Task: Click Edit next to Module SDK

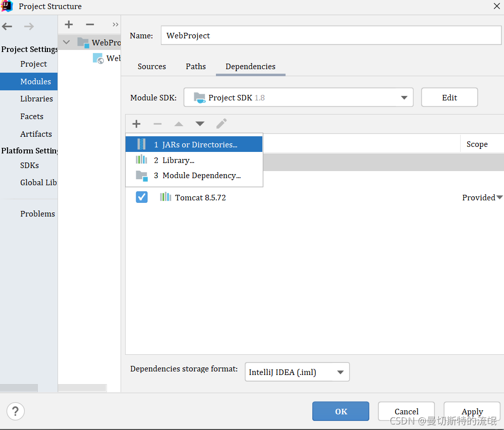Action: pos(450,97)
